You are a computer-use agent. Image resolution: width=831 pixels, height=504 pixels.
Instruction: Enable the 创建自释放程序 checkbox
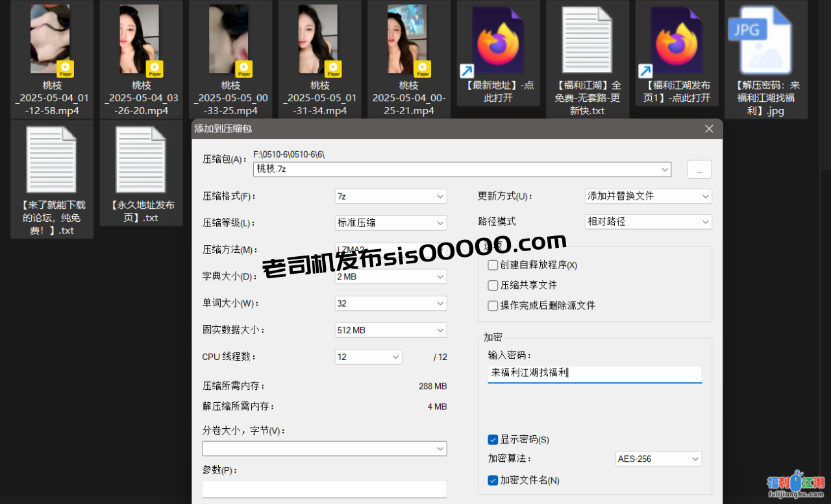tap(493, 265)
